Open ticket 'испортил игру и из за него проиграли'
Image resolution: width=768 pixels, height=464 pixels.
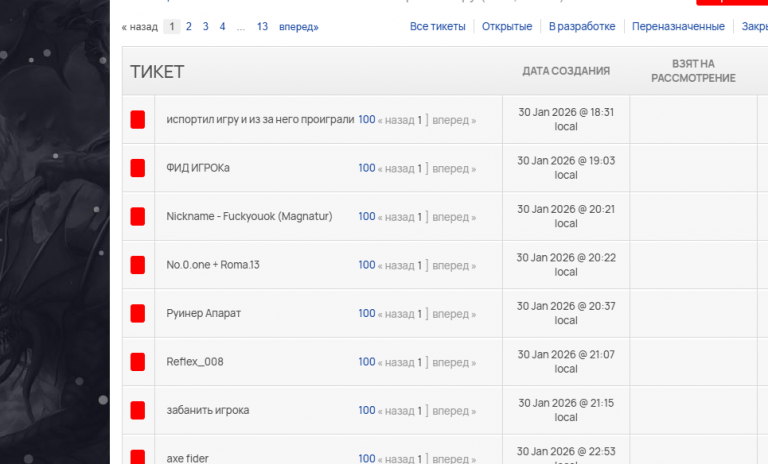(x=260, y=120)
